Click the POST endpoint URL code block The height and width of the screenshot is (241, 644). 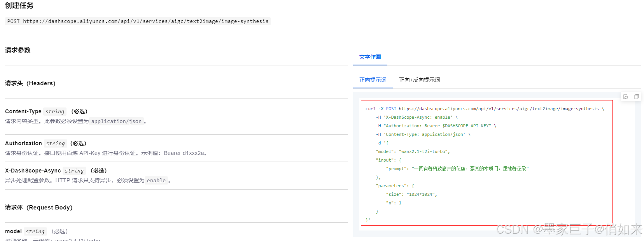tap(138, 21)
